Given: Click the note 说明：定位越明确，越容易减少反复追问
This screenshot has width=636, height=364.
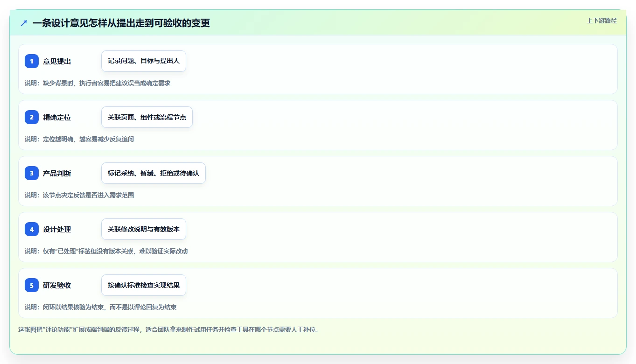Looking at the screenshot, I should (x=79, y=139).
